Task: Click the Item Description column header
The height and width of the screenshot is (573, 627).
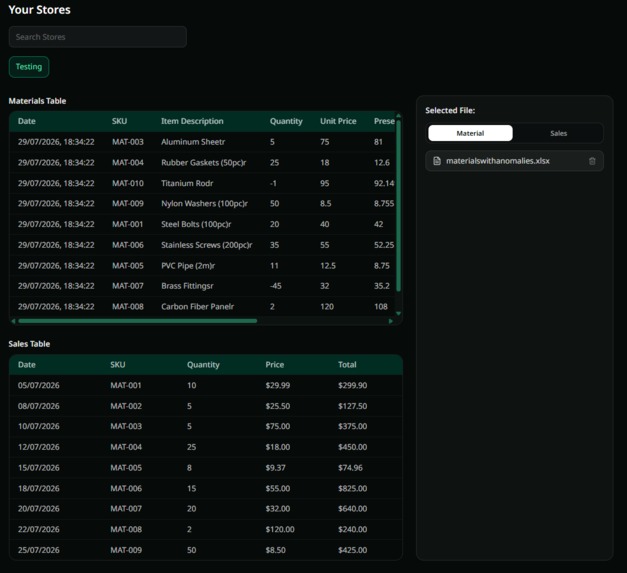Action: (x=192, y=121)
